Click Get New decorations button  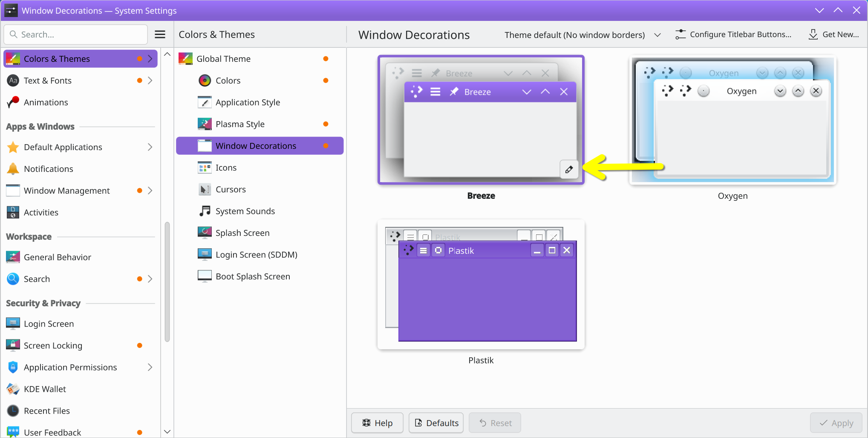click(833, 35)
